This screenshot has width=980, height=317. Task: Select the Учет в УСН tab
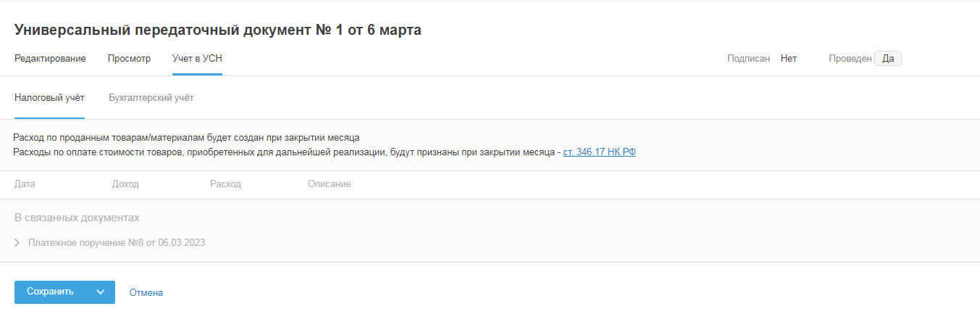coord(197,59)
